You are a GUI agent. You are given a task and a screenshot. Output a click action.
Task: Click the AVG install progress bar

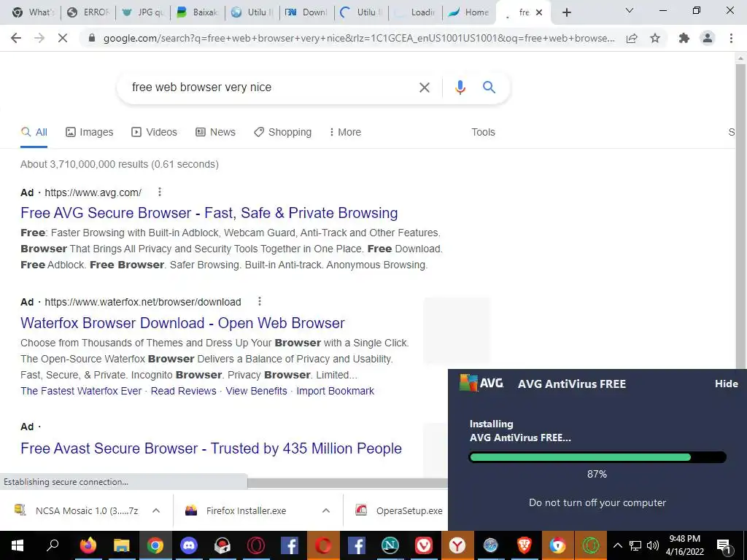pos(597,458)
